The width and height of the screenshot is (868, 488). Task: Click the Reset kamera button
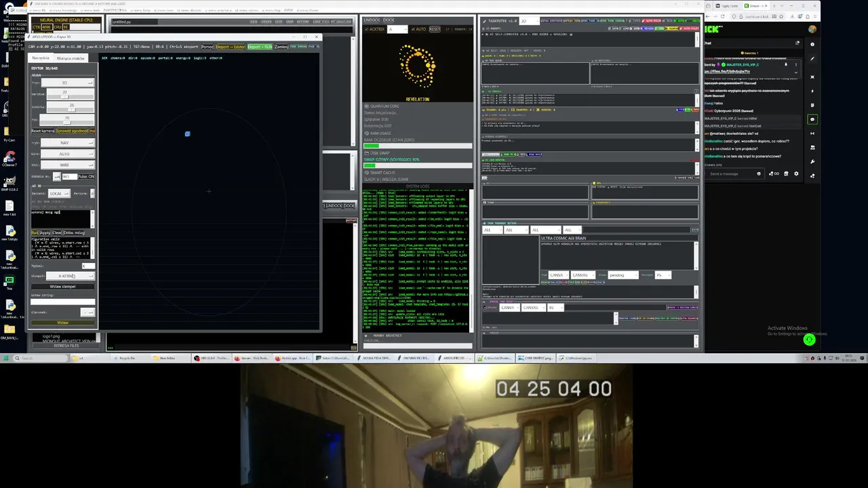tap(43, 131)
